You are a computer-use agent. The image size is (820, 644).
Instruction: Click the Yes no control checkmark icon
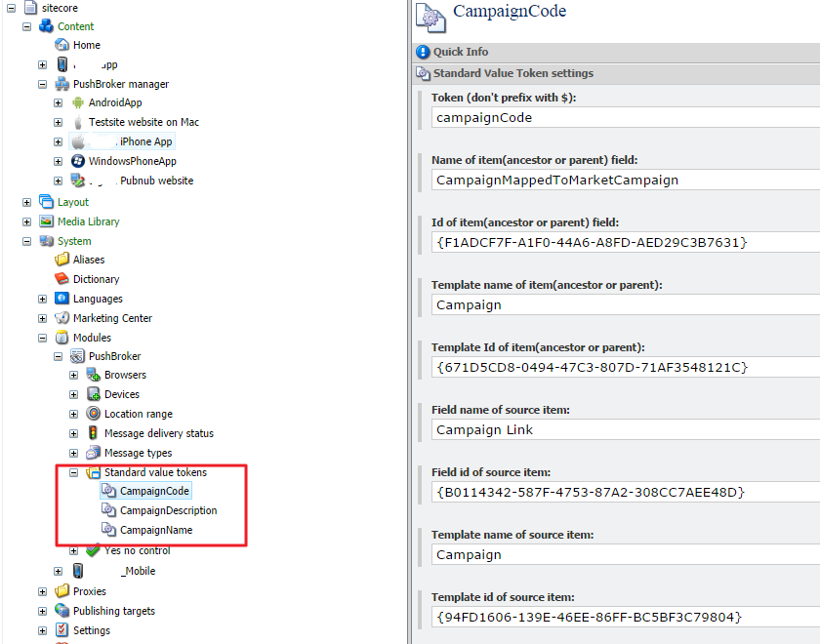94,550
